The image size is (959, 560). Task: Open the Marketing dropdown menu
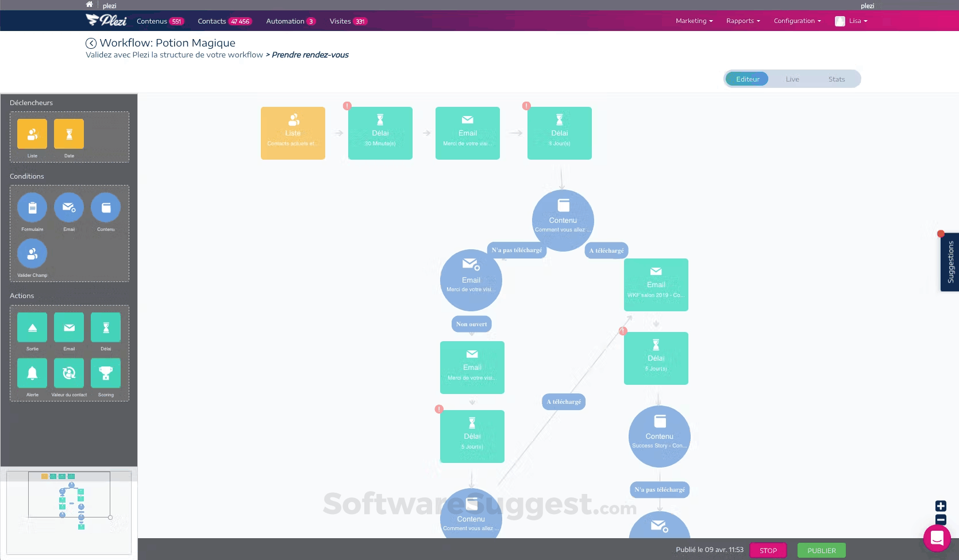pos(694,21)
